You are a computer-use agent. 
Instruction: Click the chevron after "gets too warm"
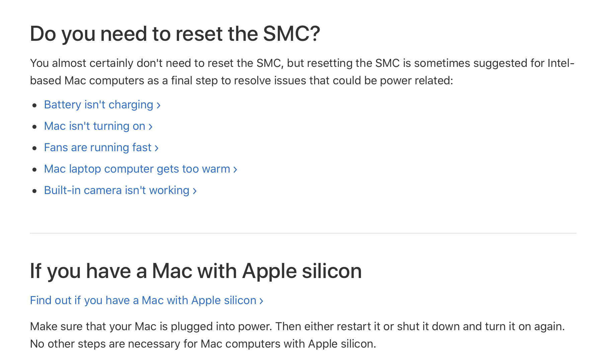point(235,170)
